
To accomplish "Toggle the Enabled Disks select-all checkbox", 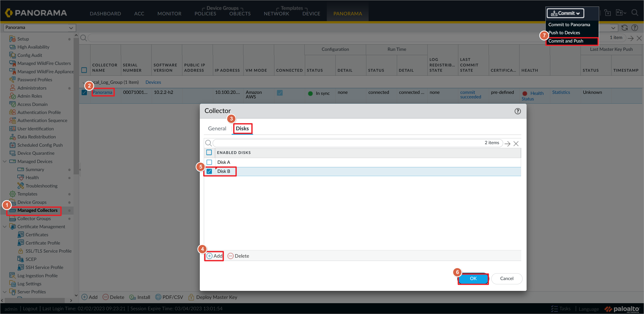I will coord(209,152).
